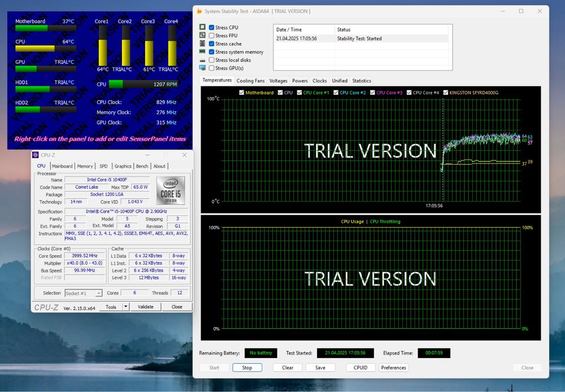Show the Statistics tab
565x392 pixels.
[362, 81]
